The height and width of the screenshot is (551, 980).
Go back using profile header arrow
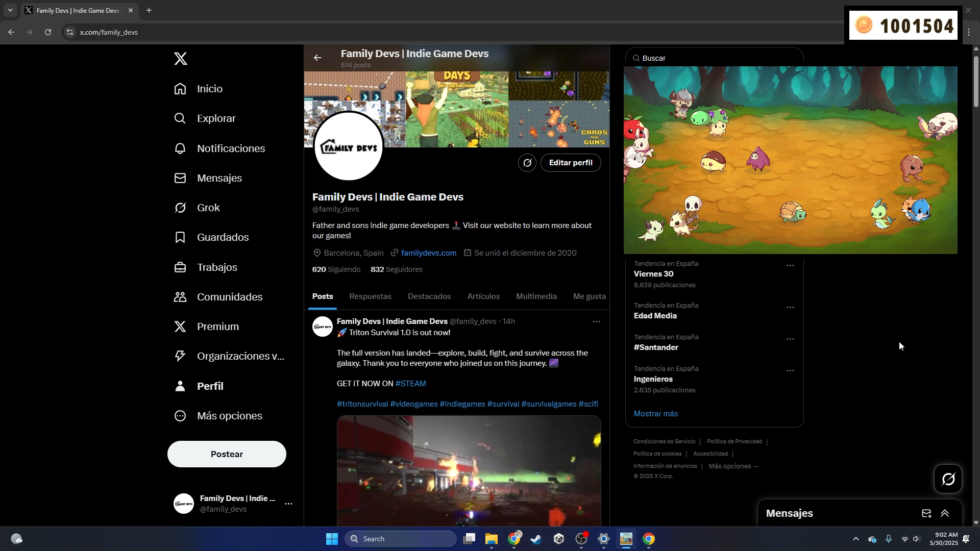[317, 58]
